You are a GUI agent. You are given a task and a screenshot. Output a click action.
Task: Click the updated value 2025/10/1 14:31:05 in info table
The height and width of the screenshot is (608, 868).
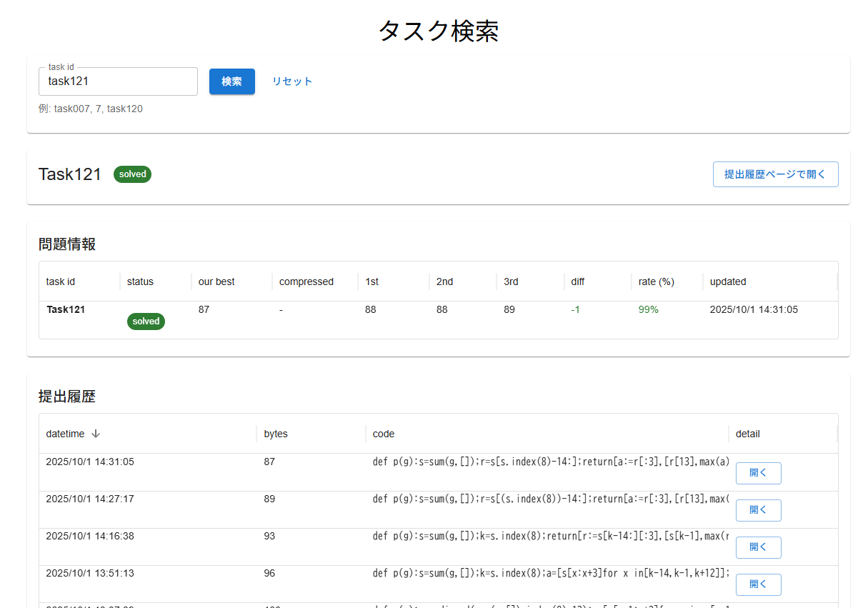[754, 310]
